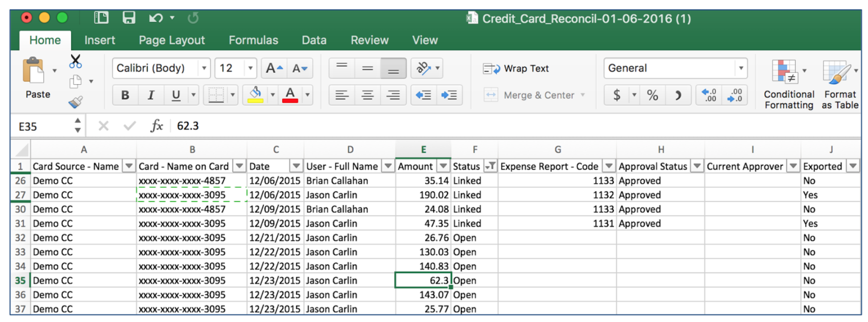Apply Comma Style format
This screenshot has height=322, width=868.
coord(678,95)
